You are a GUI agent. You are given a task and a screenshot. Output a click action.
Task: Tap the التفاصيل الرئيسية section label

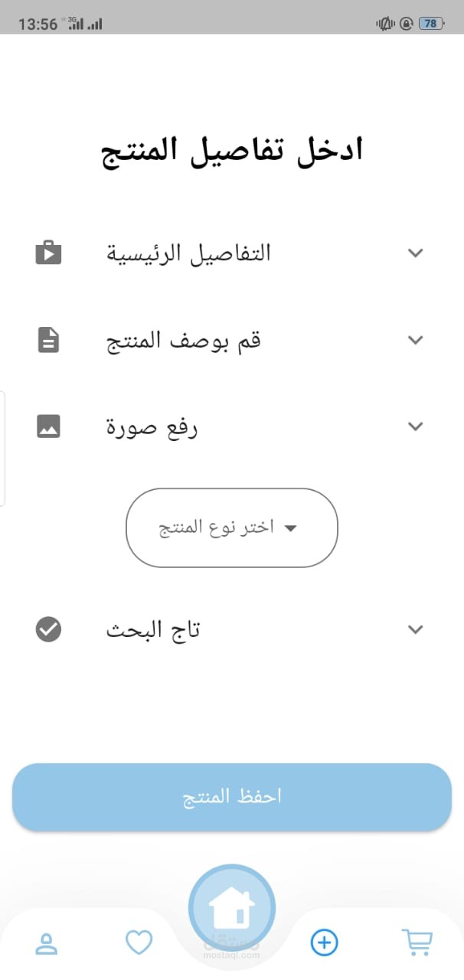(188, 253)
